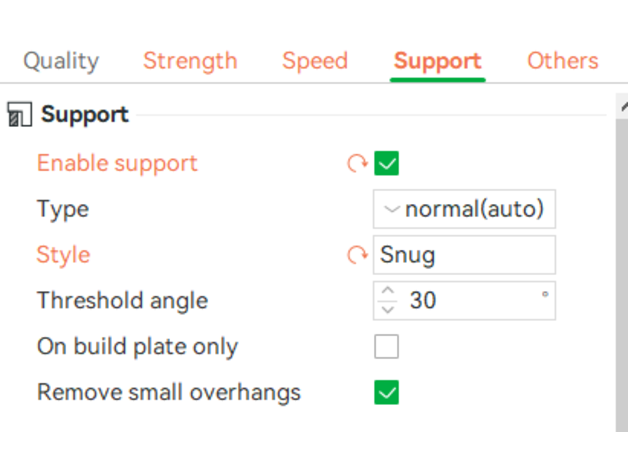Increase the Threshold angle with up arrow

[388, 292]
